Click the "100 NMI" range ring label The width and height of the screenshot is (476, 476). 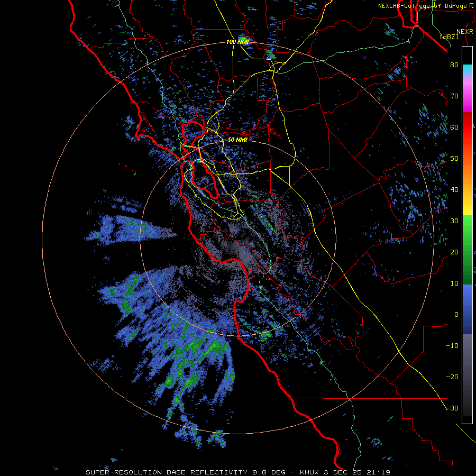tap(237, 42)
